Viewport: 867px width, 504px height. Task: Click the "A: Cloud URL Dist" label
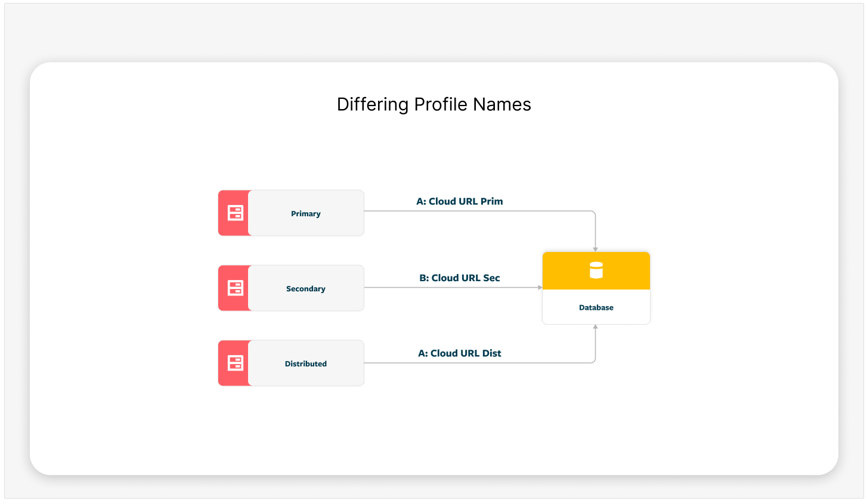pyautogui.click(x=460, y=353)
